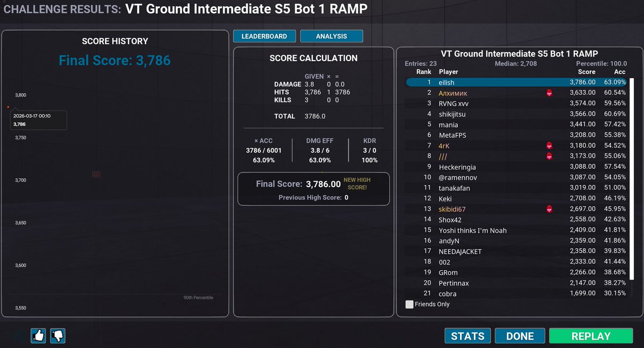This screenshot has width=644, height=348.
Task: Click the NEW HIGH SCORE! label
Action: 357,183
